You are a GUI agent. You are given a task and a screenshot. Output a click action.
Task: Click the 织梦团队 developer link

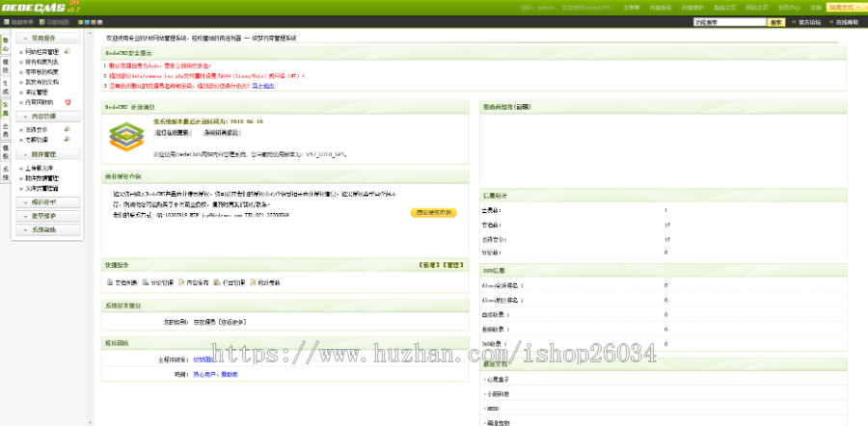[x=203, y=359]
